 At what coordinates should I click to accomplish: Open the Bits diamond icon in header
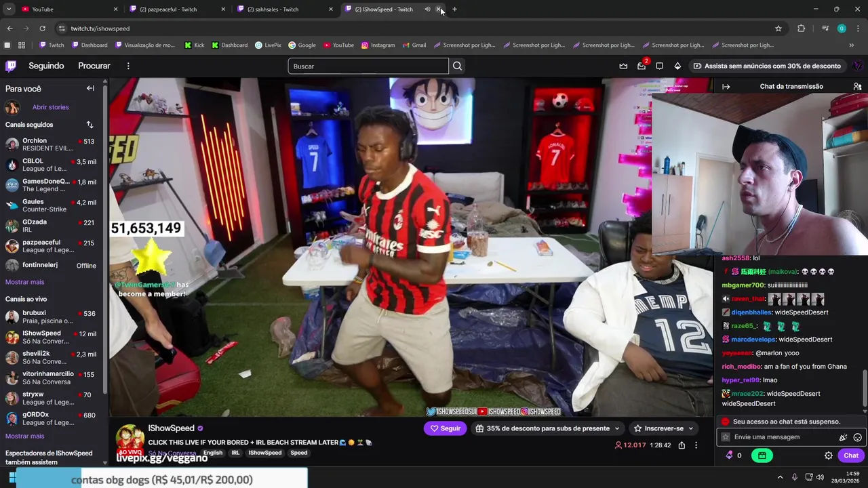pos(677,66)
